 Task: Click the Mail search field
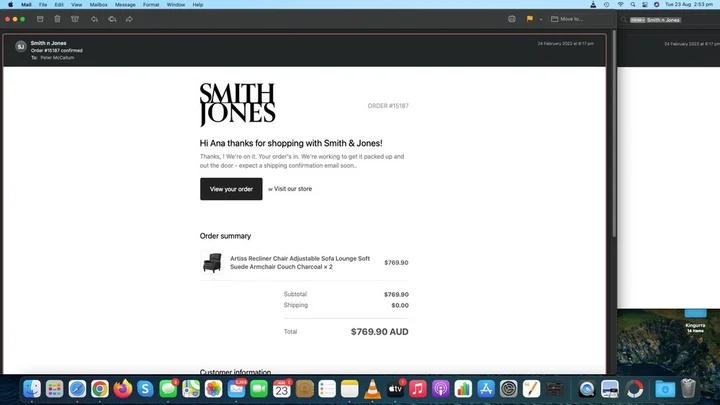(670, 20)
